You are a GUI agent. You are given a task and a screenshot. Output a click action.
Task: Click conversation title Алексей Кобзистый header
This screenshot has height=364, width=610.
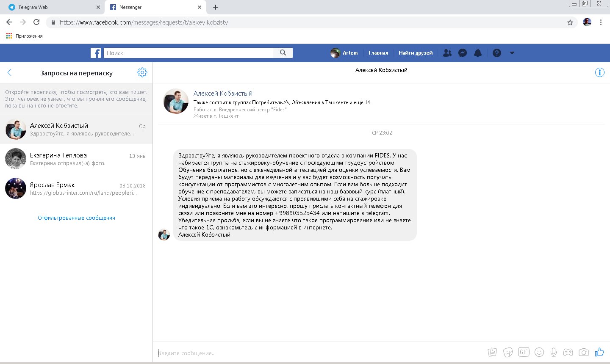(381, 70)
